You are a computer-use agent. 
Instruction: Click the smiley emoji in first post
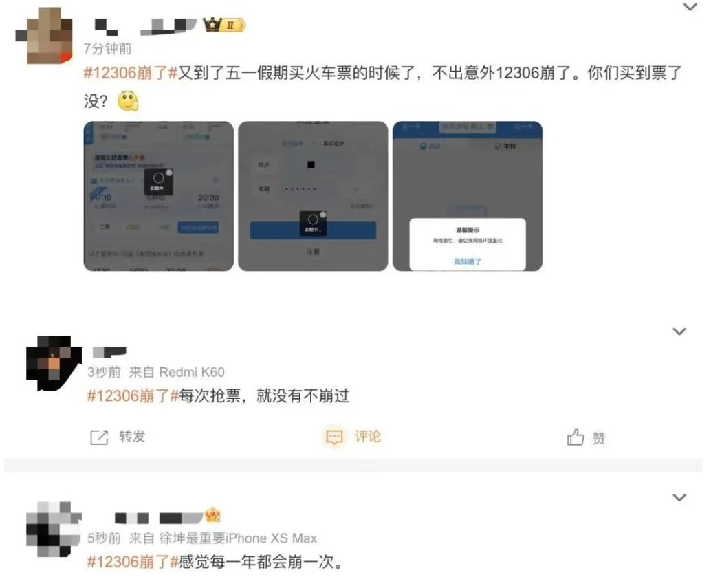coord(128,101)
